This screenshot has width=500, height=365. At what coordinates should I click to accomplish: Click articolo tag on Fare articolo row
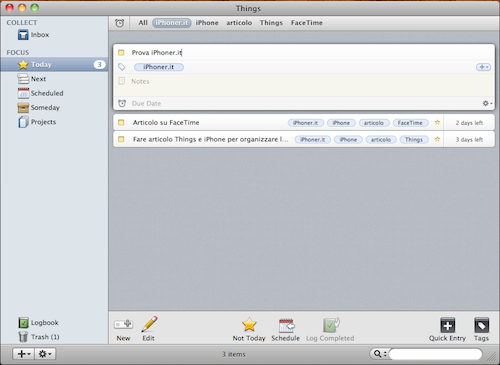pyautogui.click(x=381, y=139)
